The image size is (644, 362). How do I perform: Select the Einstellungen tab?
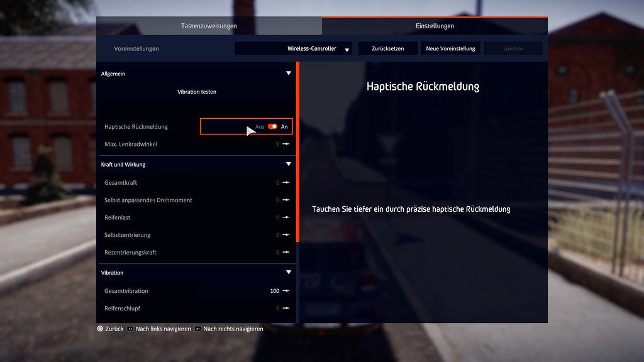tap(435, 26)
